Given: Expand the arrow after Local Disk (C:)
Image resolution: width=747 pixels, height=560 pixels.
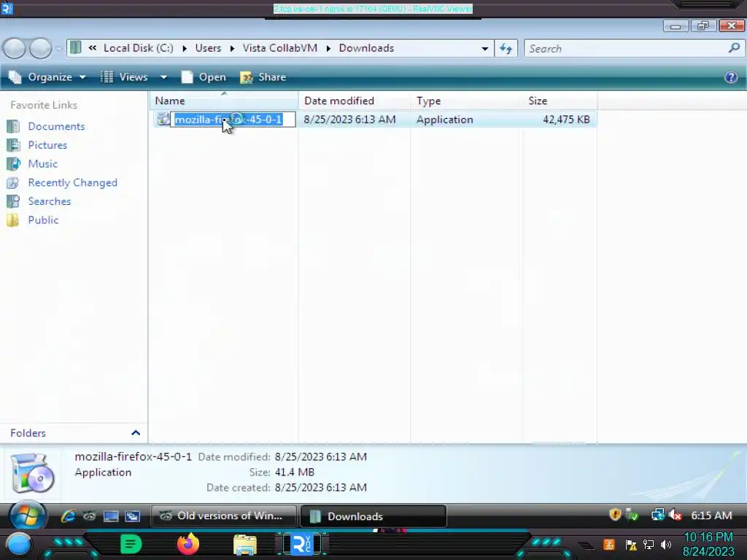Looking at the screenshot, I should tap(185, 49).
